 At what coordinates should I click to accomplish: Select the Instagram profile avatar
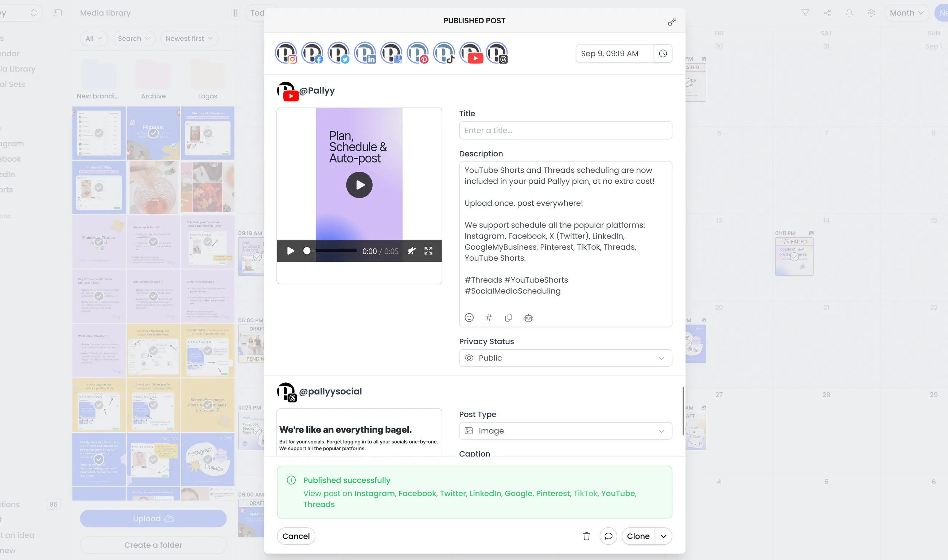tap(286, 53)
